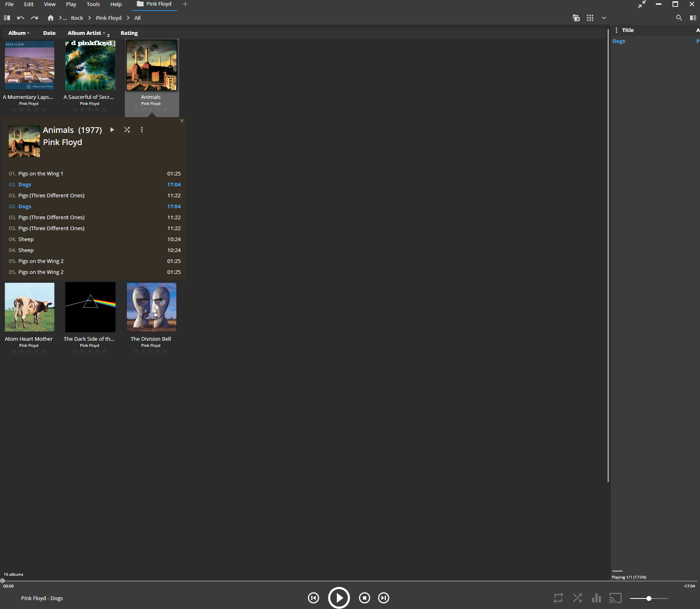Toggle shuffle mode in the player bar
The image size is (700, 609).
pyautogui.click(x=577, y=598)
